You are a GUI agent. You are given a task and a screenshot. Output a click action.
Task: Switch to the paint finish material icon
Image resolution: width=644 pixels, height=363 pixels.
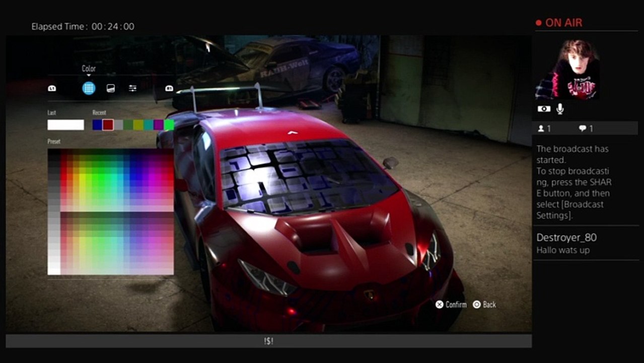tap(111, 88)
